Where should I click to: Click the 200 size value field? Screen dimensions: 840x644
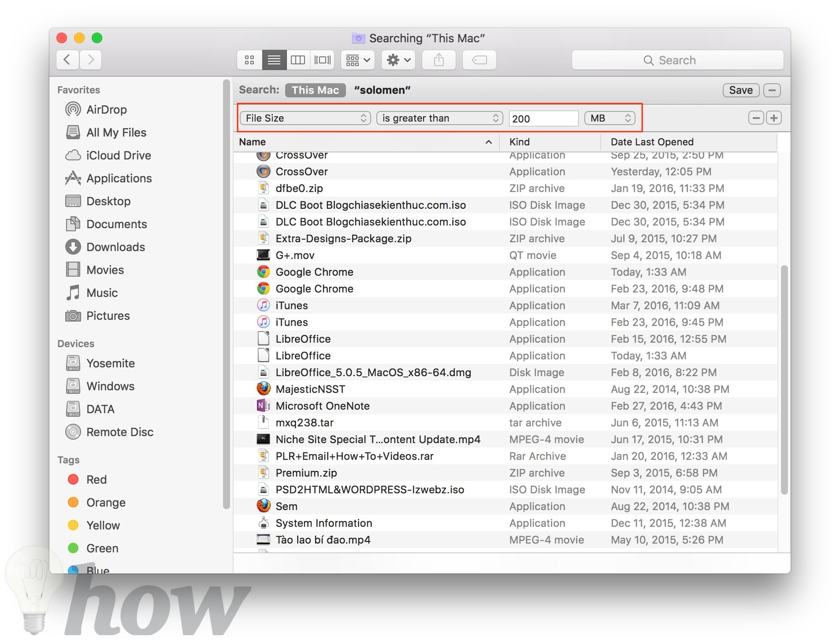543,118
